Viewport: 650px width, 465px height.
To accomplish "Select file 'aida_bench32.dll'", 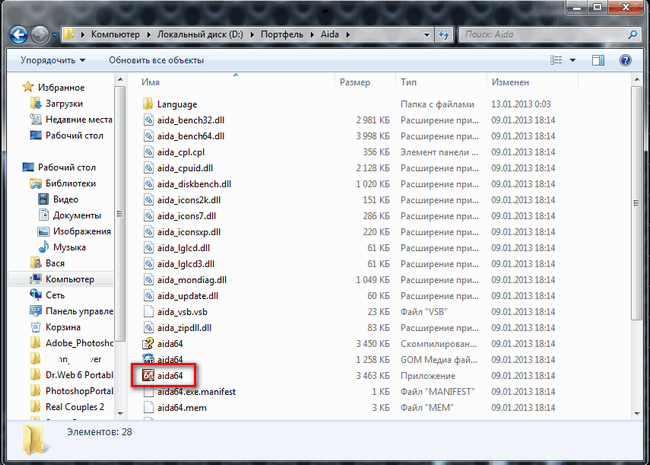I will (191, 120).
